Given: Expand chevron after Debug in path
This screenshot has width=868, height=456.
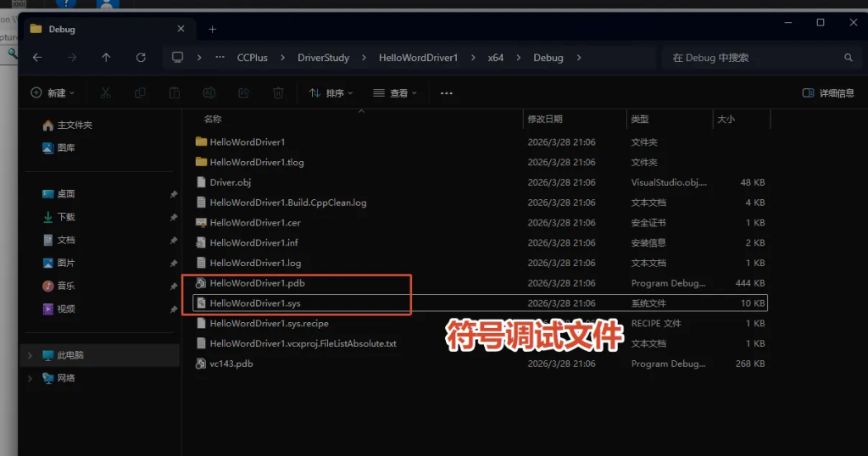Looking at the screenshot, I should click(578, 58).
